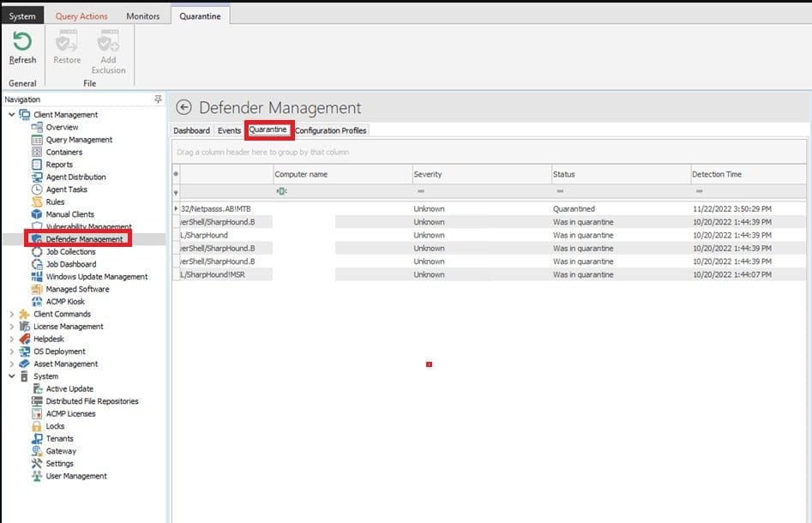This screenshot has height=523, width=812.
Task: Select Defender Management in navigation
Action: coord(84,239)
